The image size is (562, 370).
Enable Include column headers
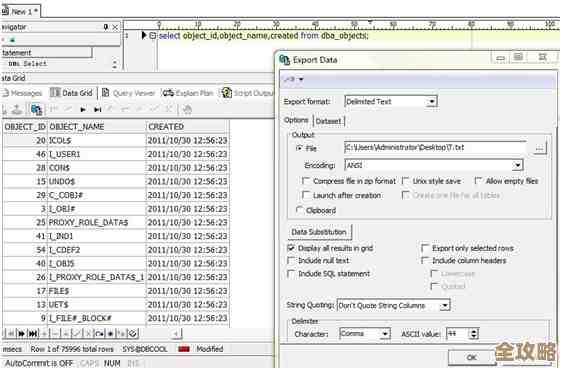pyautogui.click(x=425, y=260)
